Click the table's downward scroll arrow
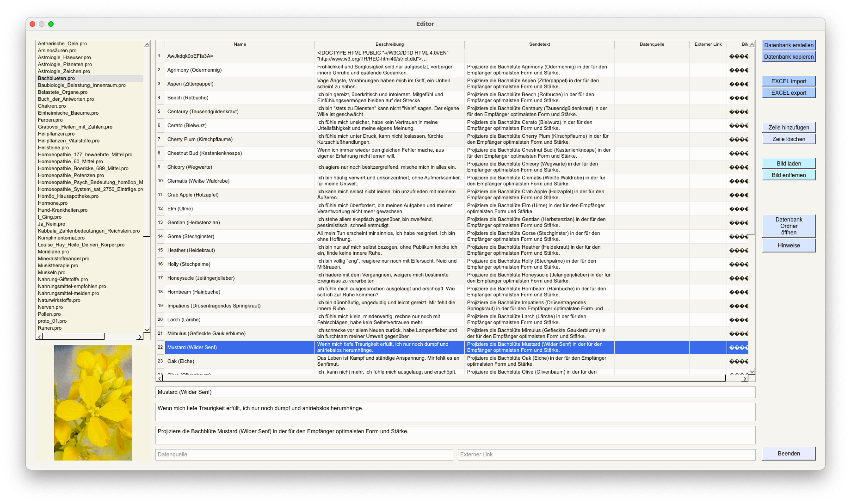 pyautogui.click(x=752, y=371)
